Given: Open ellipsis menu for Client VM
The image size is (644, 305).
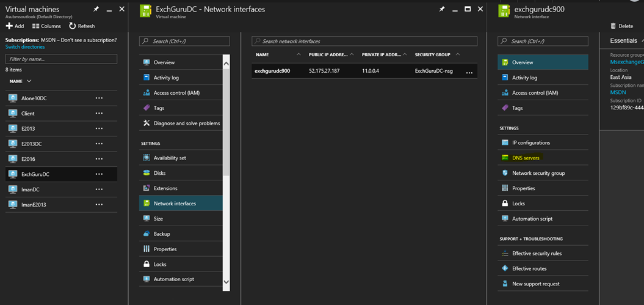Looking at the screenshot, I should tap(99, 114).
